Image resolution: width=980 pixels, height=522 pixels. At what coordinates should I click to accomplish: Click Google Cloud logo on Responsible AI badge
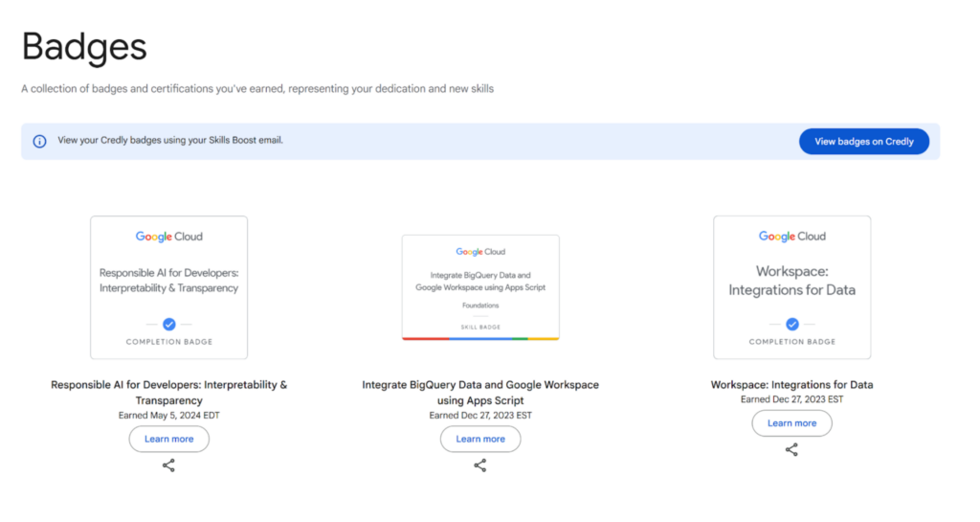coord(168,237)
